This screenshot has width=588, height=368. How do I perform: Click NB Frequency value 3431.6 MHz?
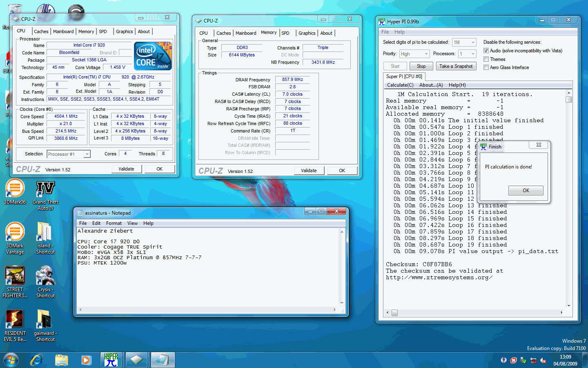pos(323,63)
